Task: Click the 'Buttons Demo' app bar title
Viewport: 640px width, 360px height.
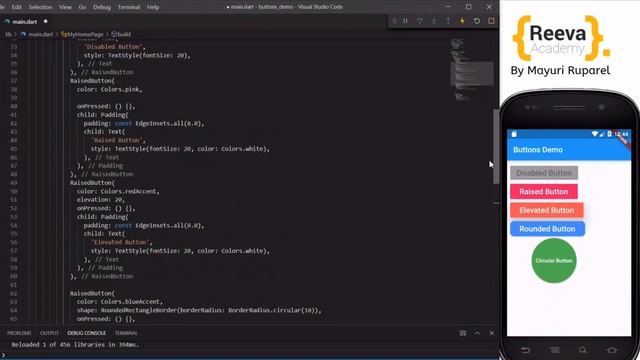Action: (x=538, y=150)
